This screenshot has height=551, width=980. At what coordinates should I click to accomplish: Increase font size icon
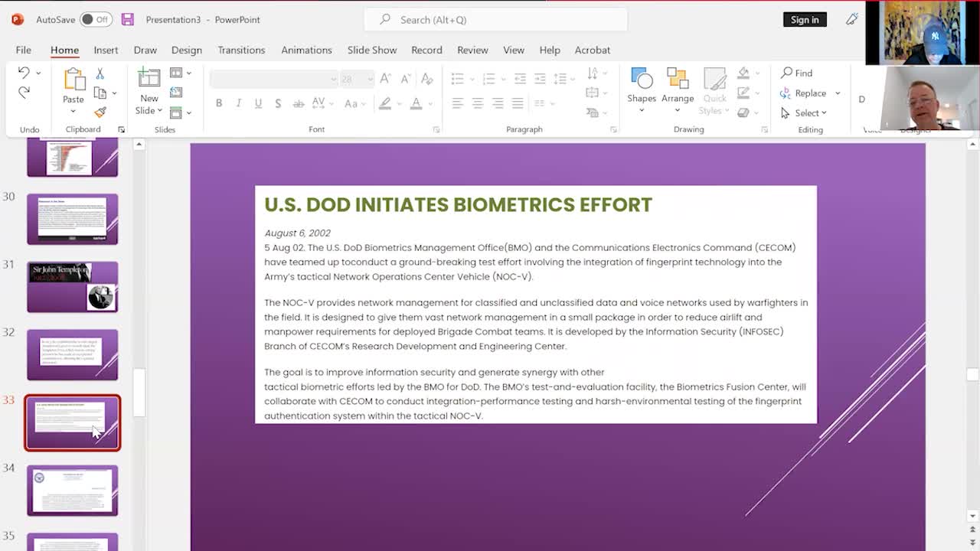pos(386,79)
